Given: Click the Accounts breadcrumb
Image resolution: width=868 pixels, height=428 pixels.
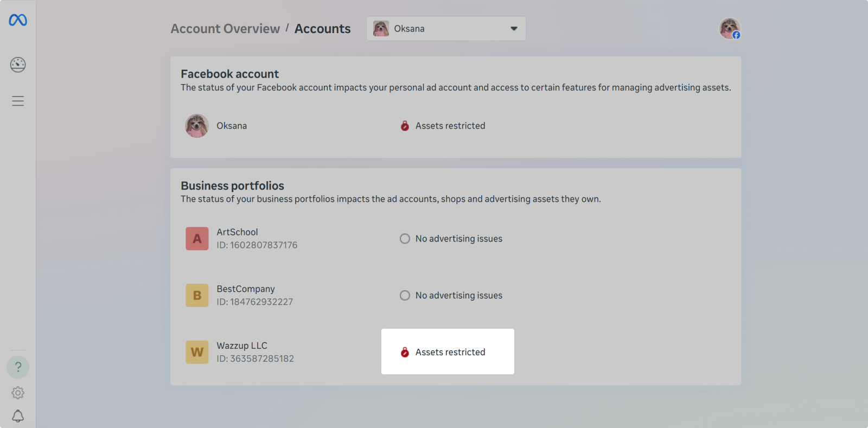Looking at the screenshot, I should 323,29.
